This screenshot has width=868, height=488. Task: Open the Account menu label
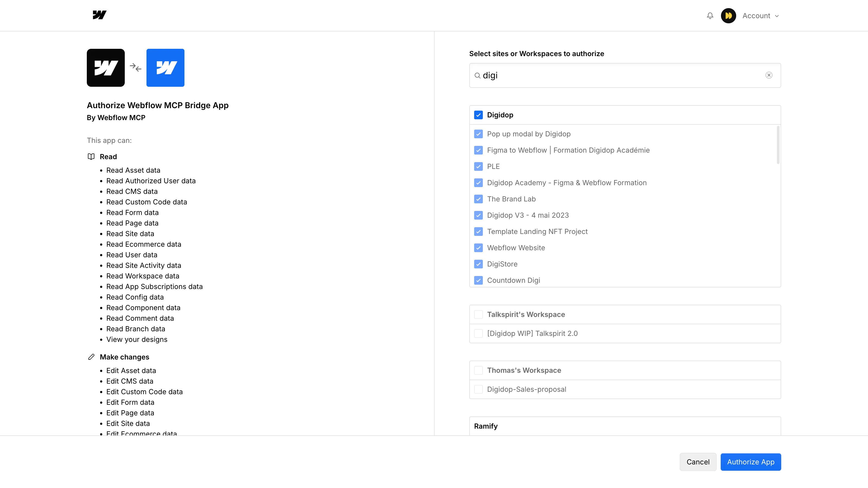click(756, 16)
